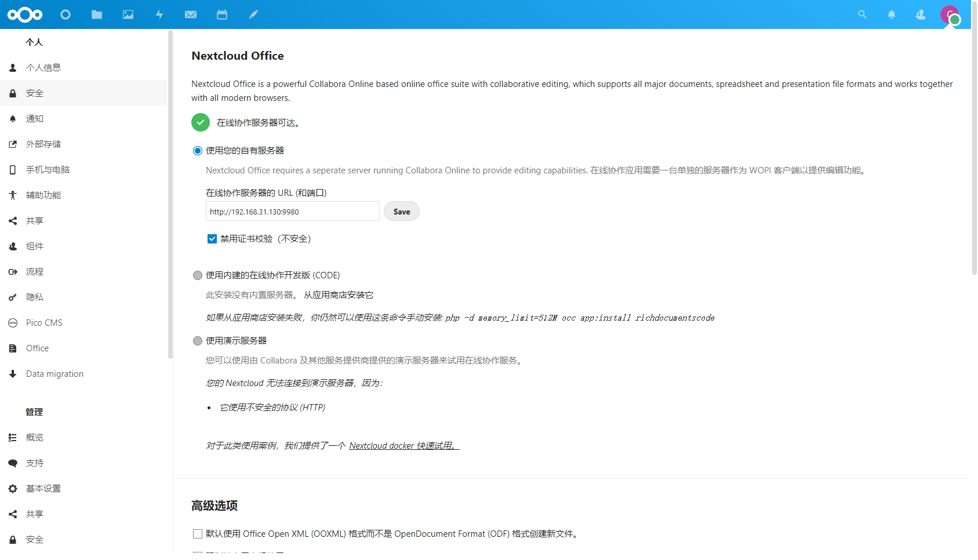Open the Photos app icon
978x560 pixels.
128,14
